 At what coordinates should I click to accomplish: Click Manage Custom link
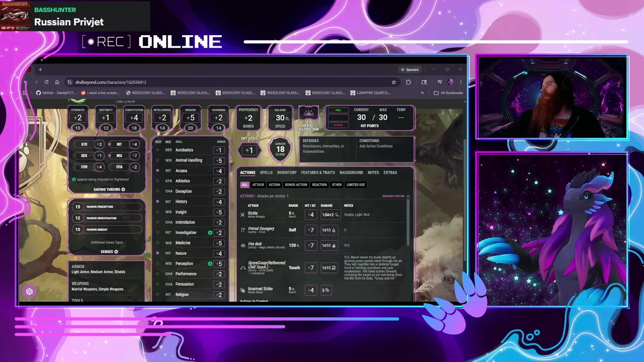[x=393, y=196]
